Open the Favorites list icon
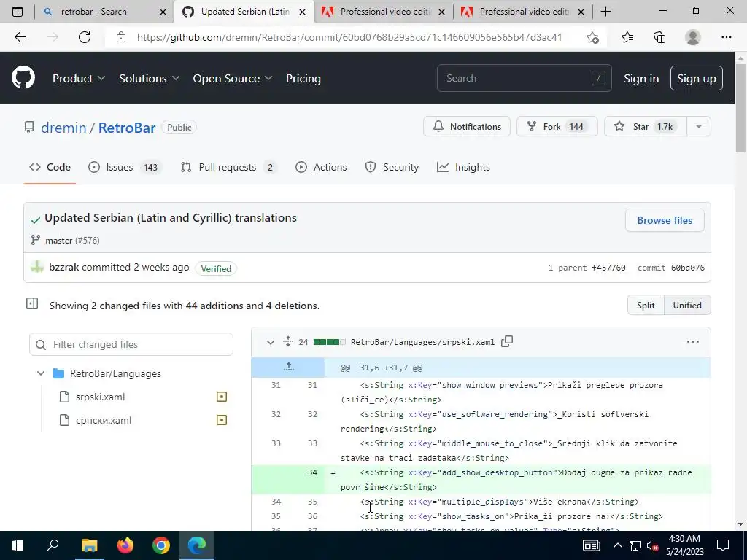The height and width of the screenshot is (560, 747). [627, 37]
